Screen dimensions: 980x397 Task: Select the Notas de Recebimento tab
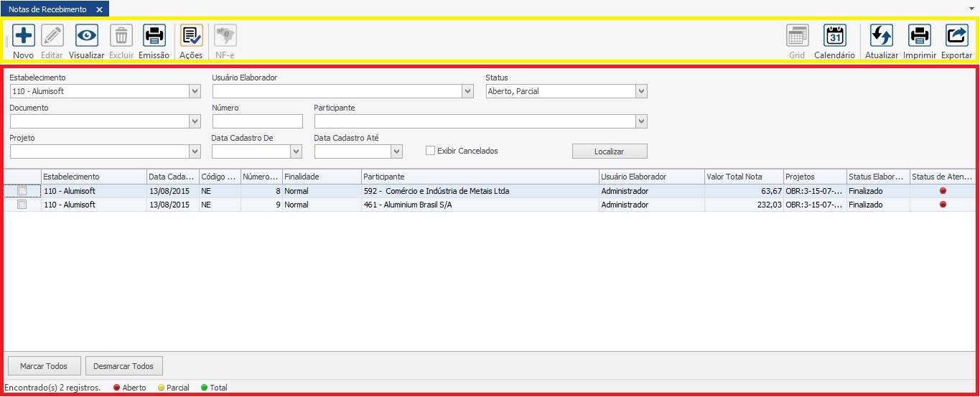coord(47,9)
